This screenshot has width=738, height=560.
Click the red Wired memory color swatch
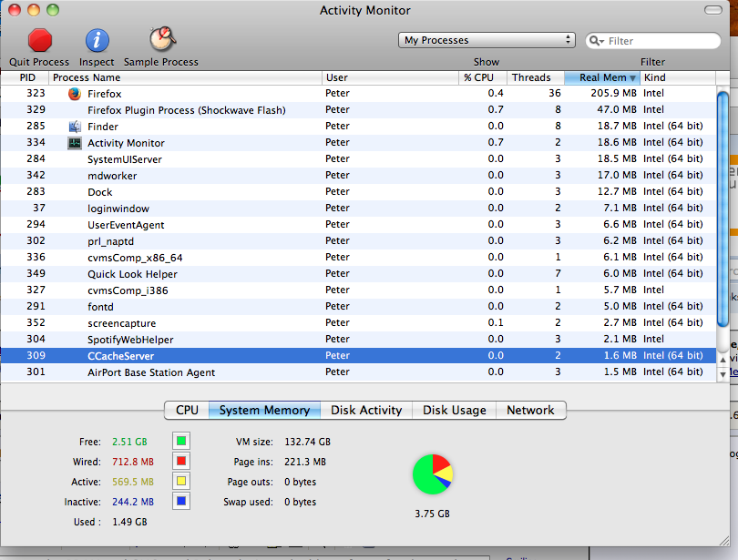tap(181, 462)
